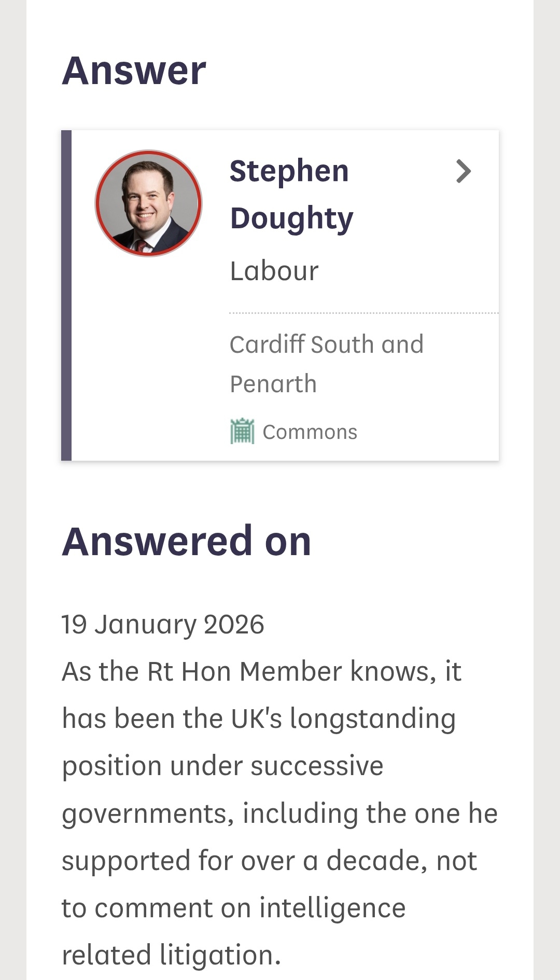Open Stephen Doughty's portrait photo
This screenshot has width=560, height=980.
click(x=149, y=203)
